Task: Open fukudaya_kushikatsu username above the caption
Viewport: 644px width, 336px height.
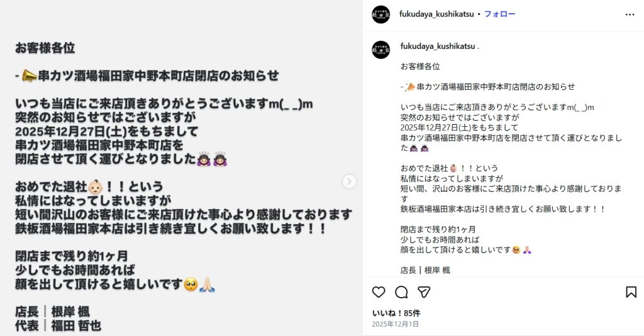Action: tap(438, 46)
